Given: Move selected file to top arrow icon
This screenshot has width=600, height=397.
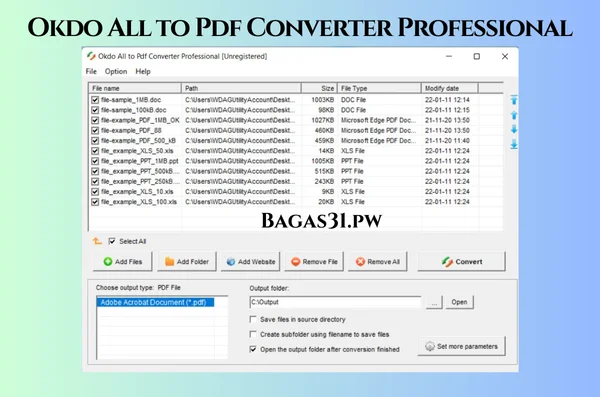Looking at the screenshot, I should [x=514, y=100].
